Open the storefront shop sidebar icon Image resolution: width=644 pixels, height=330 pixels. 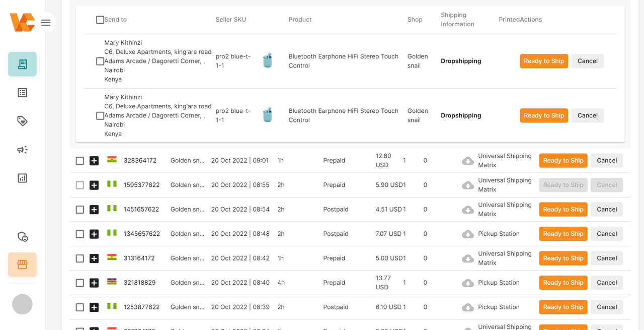click(22, 265)
